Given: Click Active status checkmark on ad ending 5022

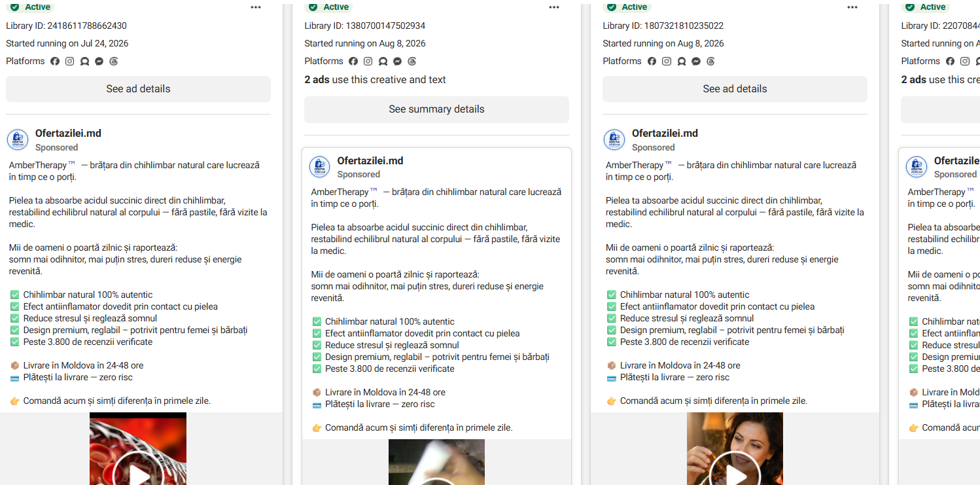Looking at the screenshot, I should (612, 7).
